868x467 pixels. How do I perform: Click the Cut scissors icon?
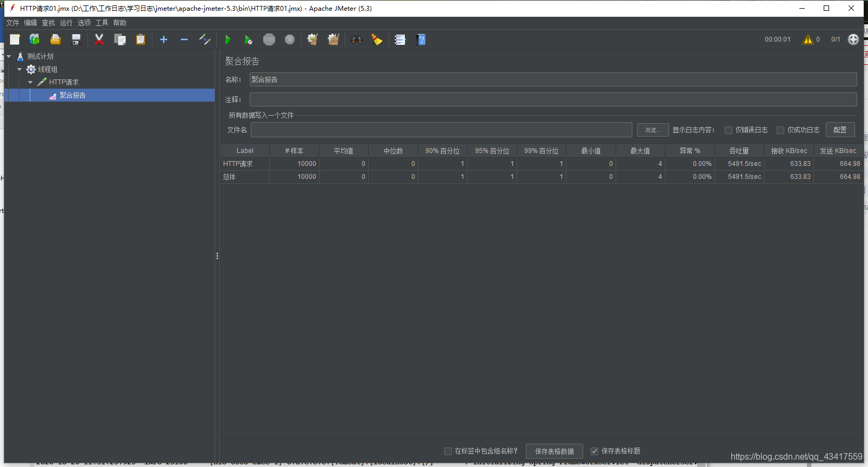(99, 39)
